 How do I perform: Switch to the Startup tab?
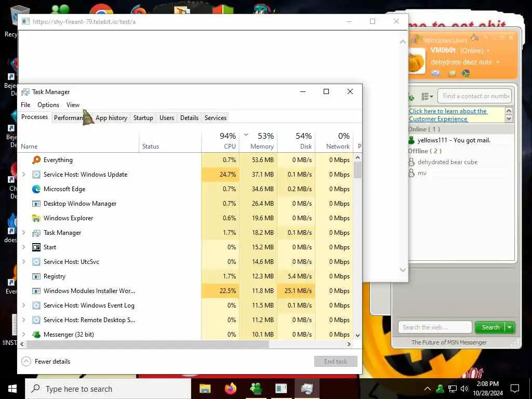143,118
